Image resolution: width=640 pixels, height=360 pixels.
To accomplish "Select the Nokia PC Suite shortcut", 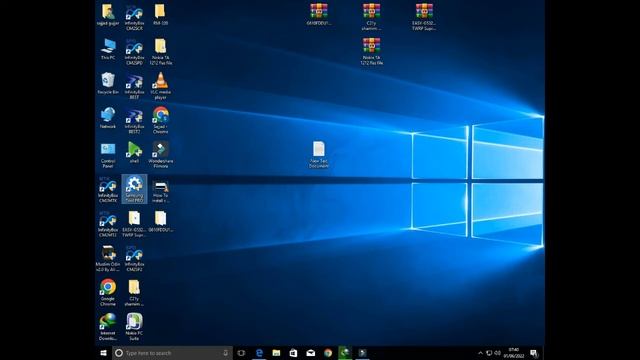I will coord(134,327).
